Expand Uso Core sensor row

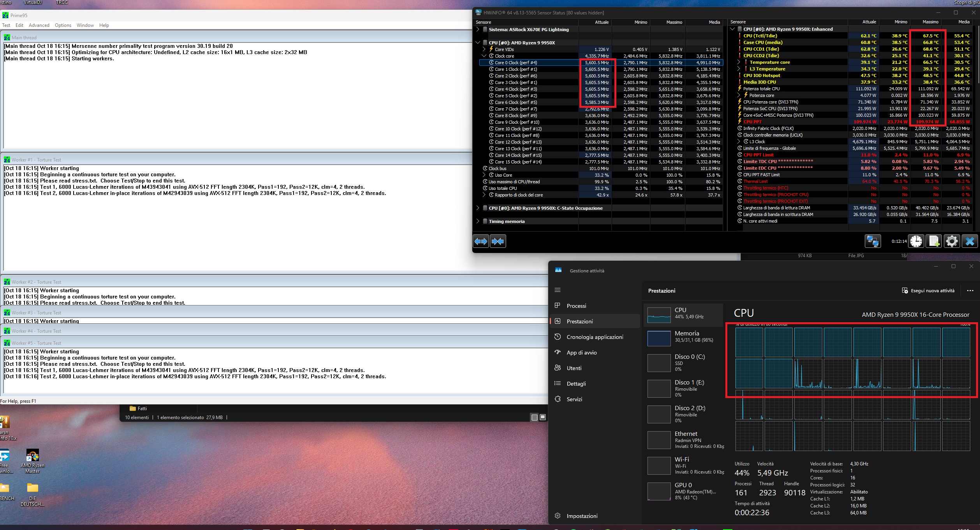(484, 175)
